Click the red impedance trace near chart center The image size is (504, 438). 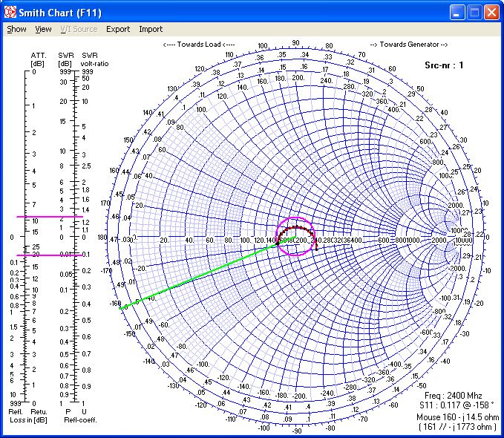pos(298,226)
